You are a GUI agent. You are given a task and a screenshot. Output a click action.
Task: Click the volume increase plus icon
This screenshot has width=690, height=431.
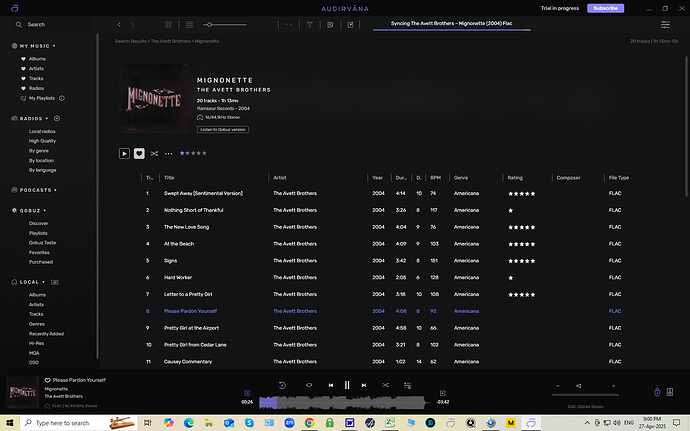613,386
